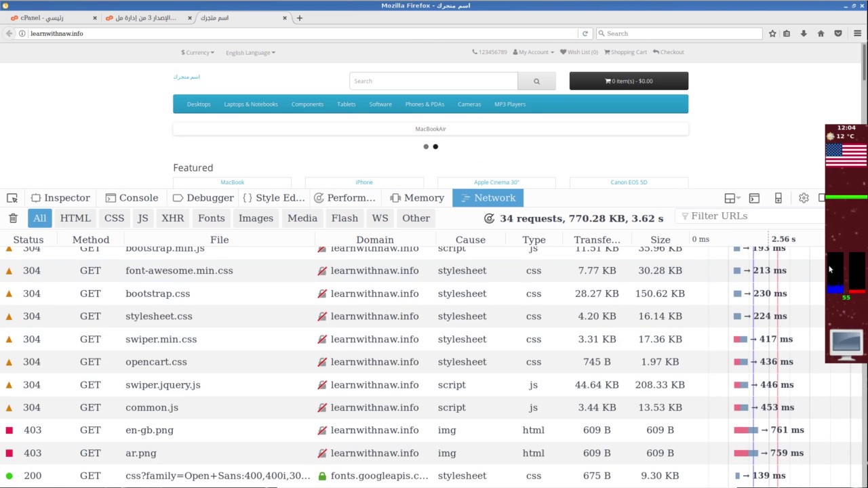Go to Firefox home page icon
868x488 pixels.
point(821,33)
